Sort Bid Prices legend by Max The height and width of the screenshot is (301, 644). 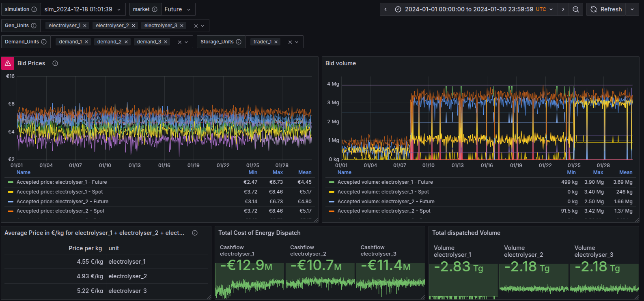point(278,172)
